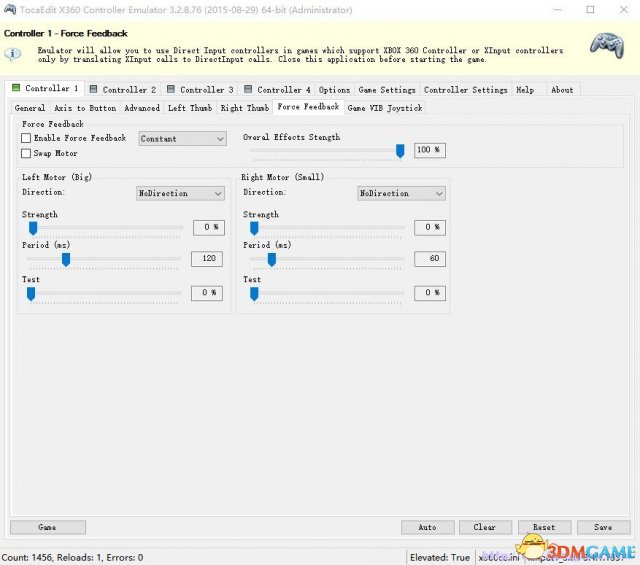Select the Axis to Button sub-tab

click(x=85, y=108)
